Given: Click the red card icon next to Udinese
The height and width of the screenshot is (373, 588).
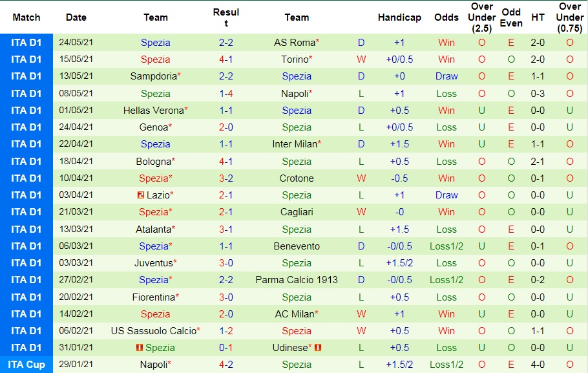Looking at the screenshot, I should tap(318, 348).
